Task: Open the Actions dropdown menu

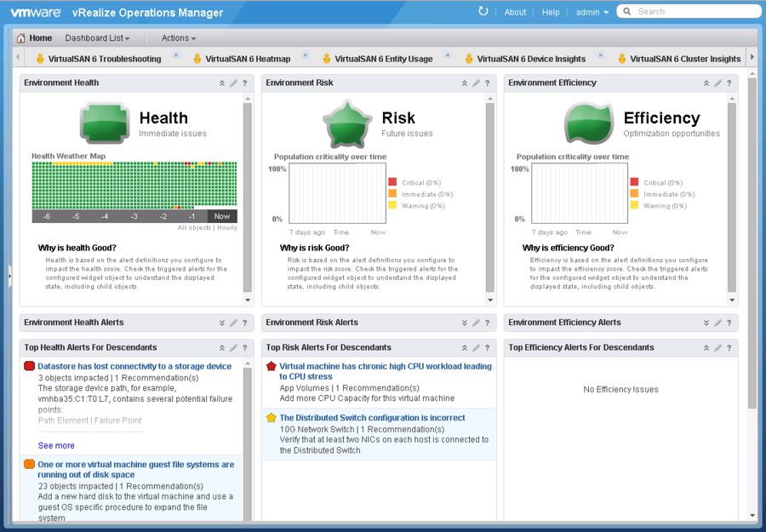Action: [179, 37]
